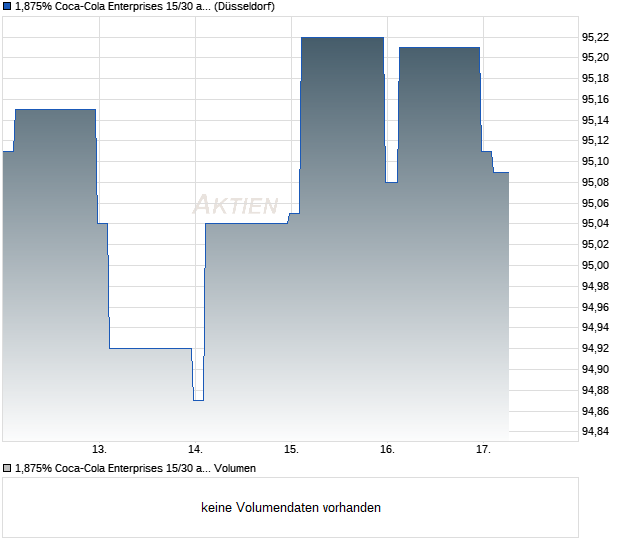Click the y-axis value '94,96'
The height and width of the screenshot is (546, 620).
tap(595, 307)
